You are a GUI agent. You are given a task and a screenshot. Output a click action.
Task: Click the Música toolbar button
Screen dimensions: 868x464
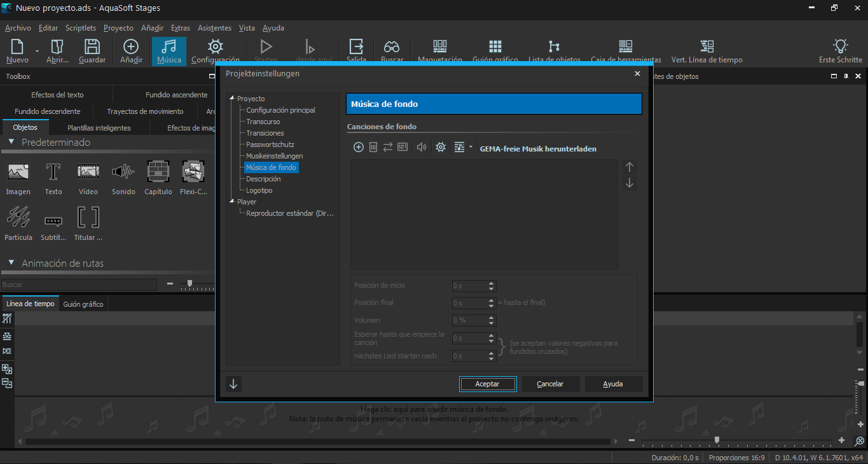[169, 51]
